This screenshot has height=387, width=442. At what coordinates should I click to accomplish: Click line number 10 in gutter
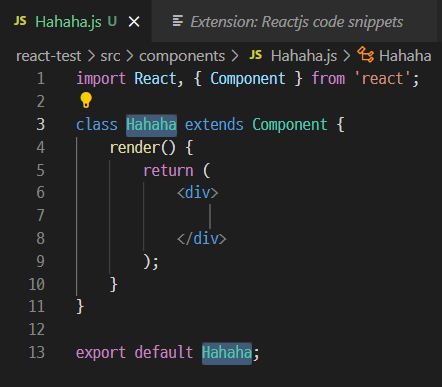[x=37, y=284]
